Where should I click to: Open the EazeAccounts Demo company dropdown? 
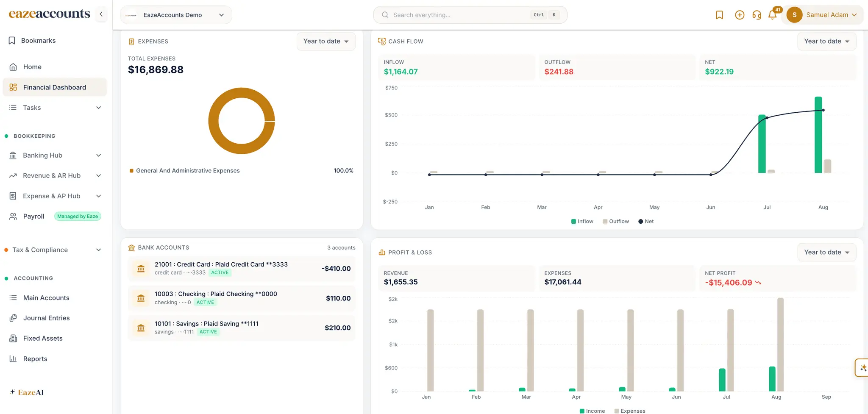click(176, 15)
